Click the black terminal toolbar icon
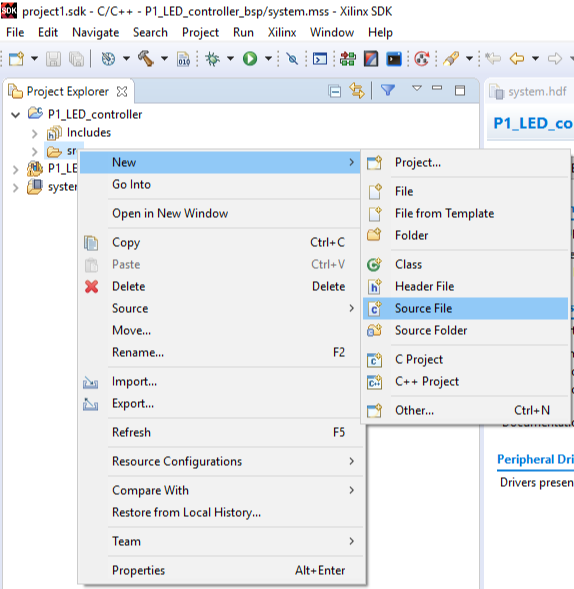574x589 pixels. (394, 59)
